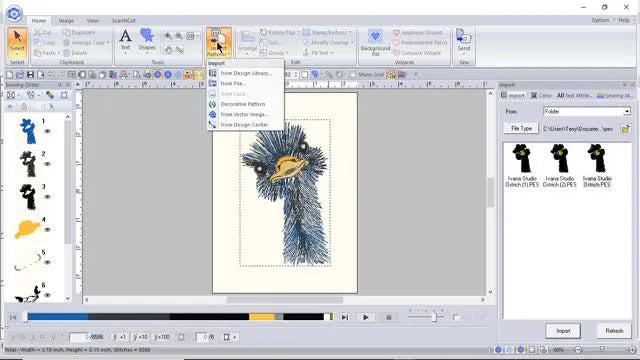Create a new design file
640x360 pixels.
tap(9, 75)
